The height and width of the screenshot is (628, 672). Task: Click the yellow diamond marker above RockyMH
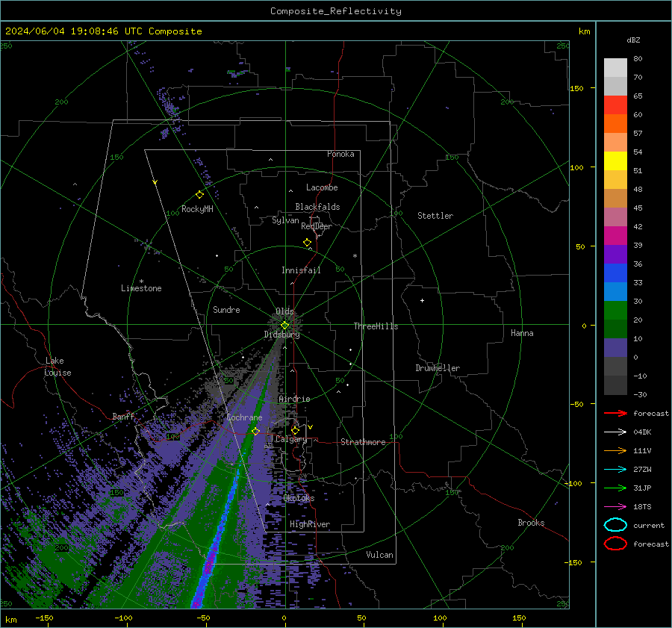tap(199, 195)
